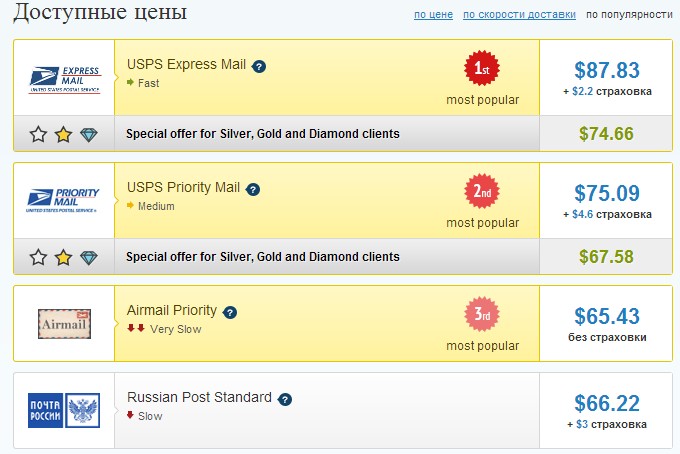Click the Airmail stamp logo

tap(64, 323)
